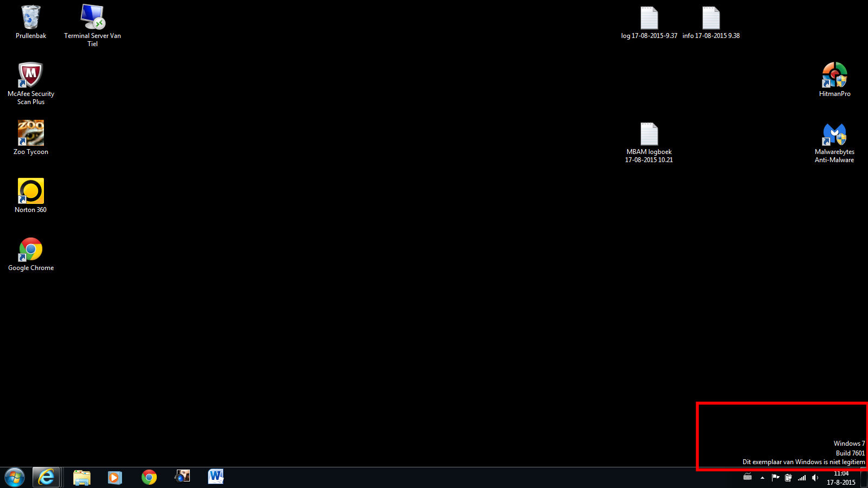Open the volume speaker icon in tray
868x488 pixels.
(815, 478)
